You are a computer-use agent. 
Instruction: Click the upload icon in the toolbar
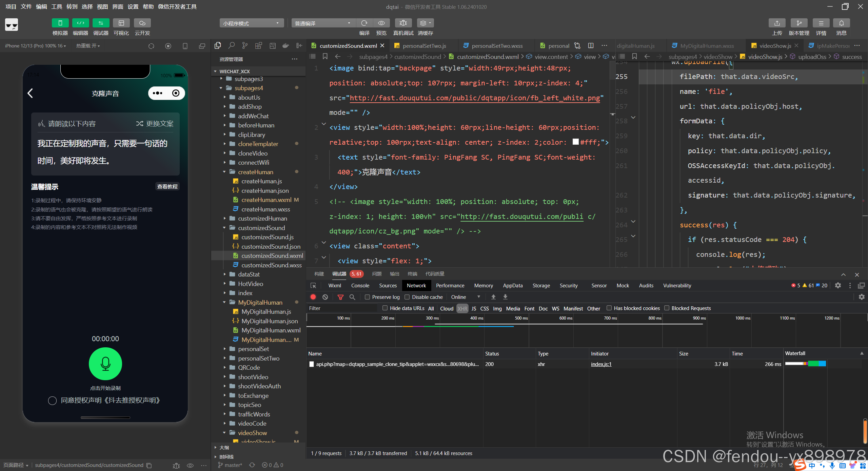tap(777, 23)
